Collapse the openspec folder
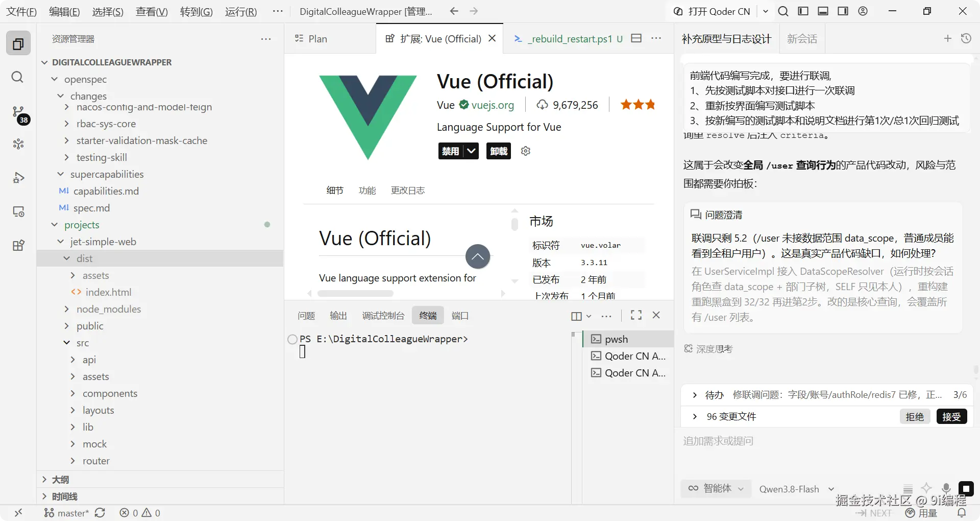980x521 pixels. (x=55, y=79)
